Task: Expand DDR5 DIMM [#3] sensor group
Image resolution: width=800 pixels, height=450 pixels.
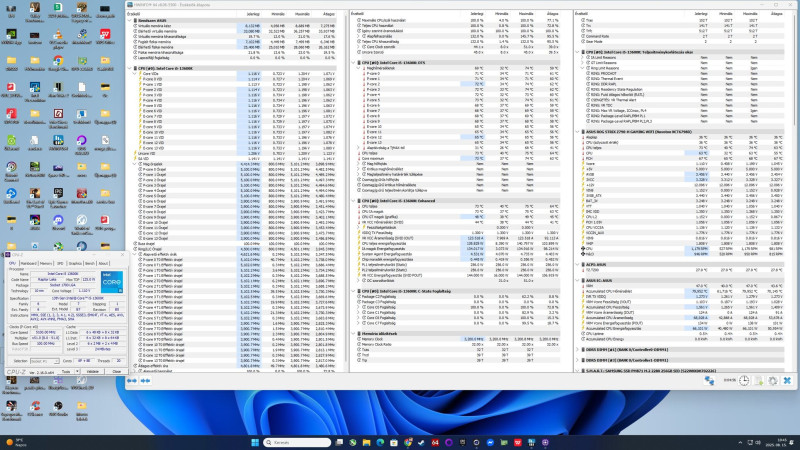Action: (x=577, y=360)
